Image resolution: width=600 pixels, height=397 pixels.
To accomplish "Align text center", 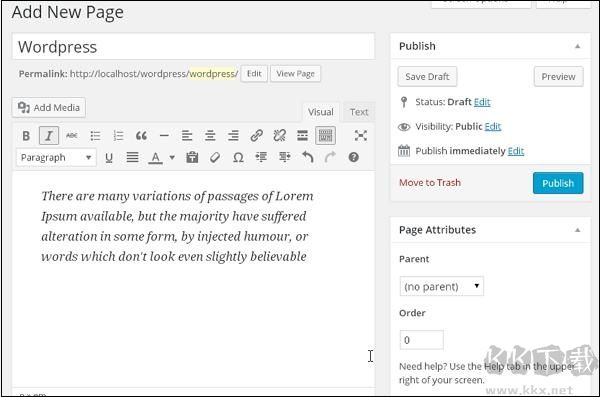I will coord(210,136).
